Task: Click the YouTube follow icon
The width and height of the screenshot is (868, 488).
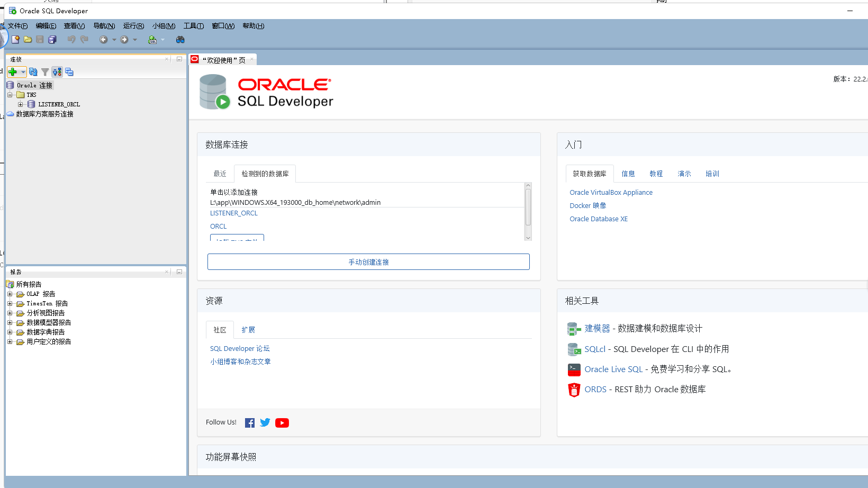Action: click(282, 423)
